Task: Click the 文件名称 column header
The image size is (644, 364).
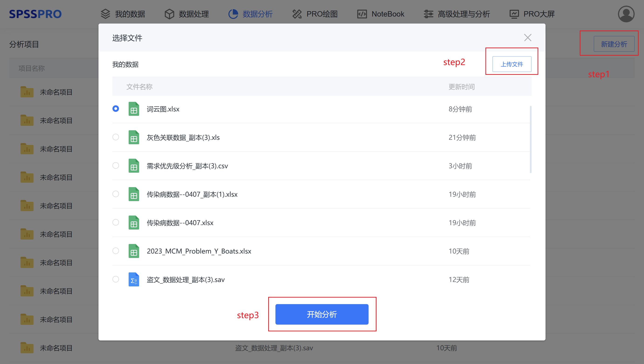Action: coord(139,87)
